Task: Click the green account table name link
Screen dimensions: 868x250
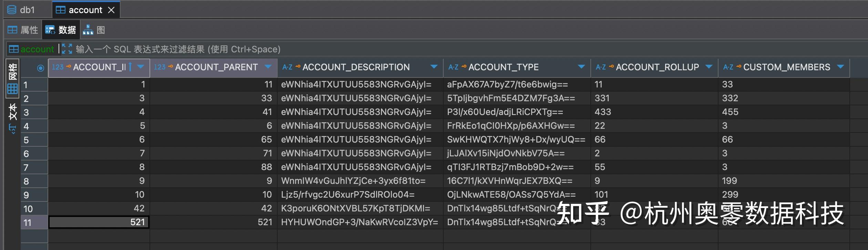Action: pos(37,49)
